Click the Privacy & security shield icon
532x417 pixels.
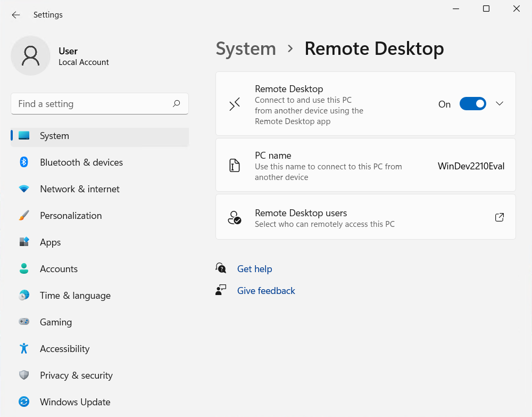point(24,375)
